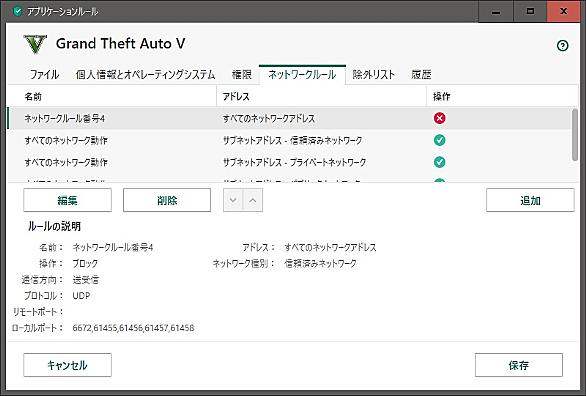586x396 pixels.
Task: Click the green allow icon for プライベートネットワーク row
Action: coord(440,162)
